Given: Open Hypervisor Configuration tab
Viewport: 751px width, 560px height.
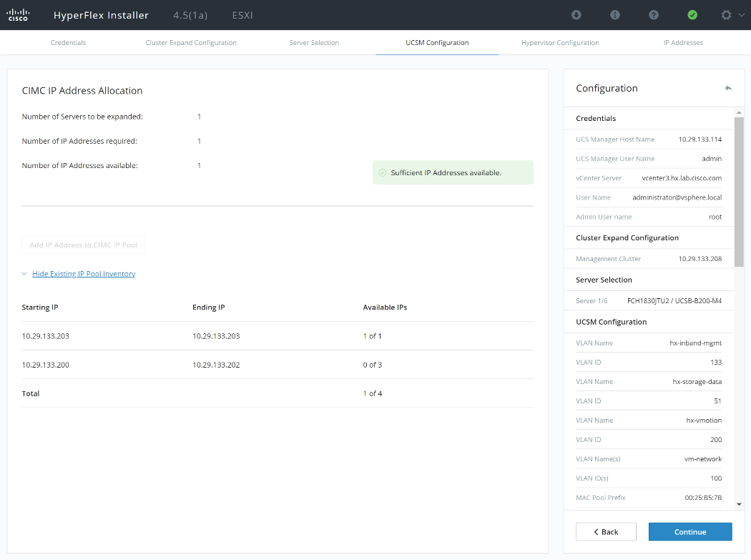Looking at the screenshot, I should pyautogui.click(x=560, y=43).
